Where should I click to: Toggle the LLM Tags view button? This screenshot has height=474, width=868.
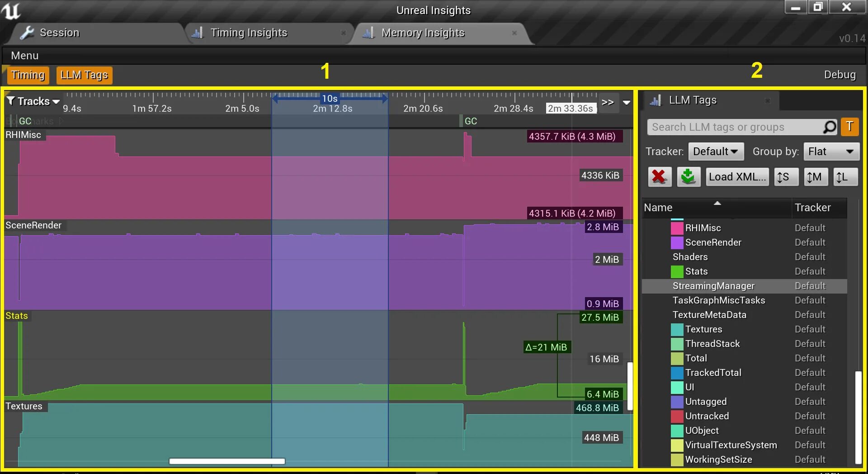(84, 75)
